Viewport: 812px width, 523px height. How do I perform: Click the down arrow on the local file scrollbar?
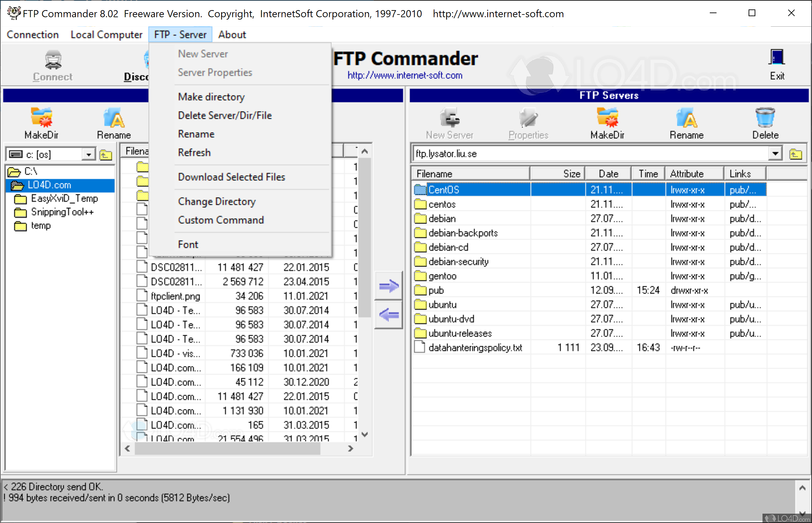pyautogui.click(x=365, y=434)
